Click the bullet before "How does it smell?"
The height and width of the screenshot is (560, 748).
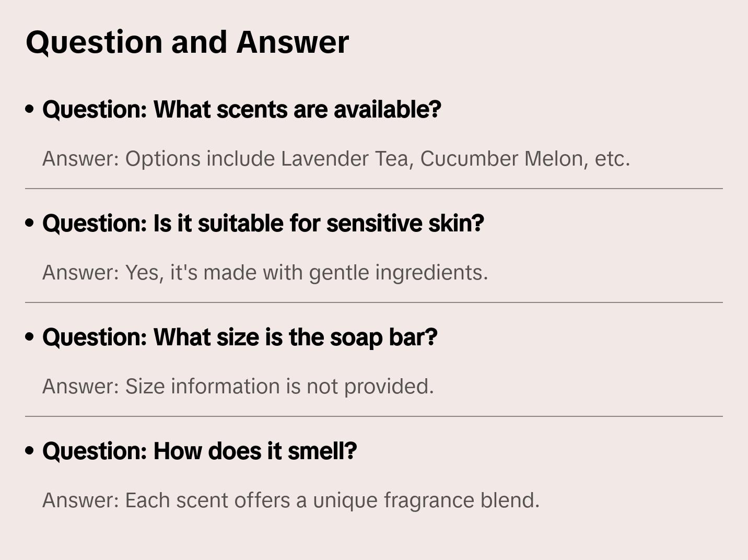click(30, 451)
